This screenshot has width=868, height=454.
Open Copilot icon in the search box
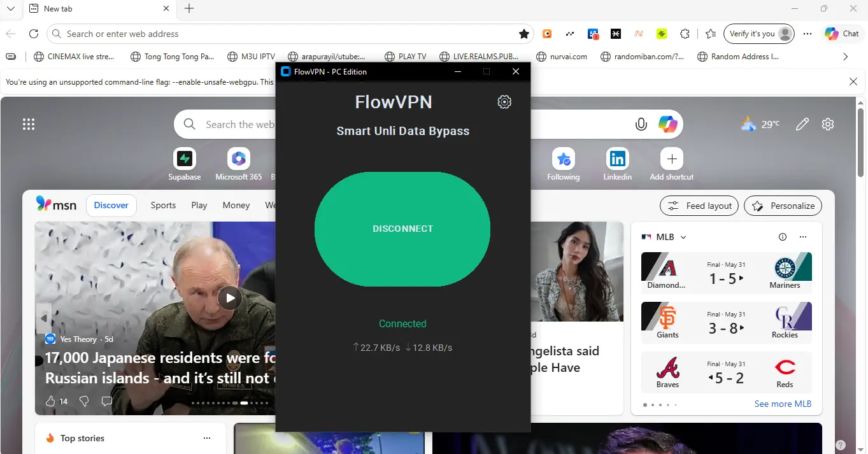(x=667, y=124)
